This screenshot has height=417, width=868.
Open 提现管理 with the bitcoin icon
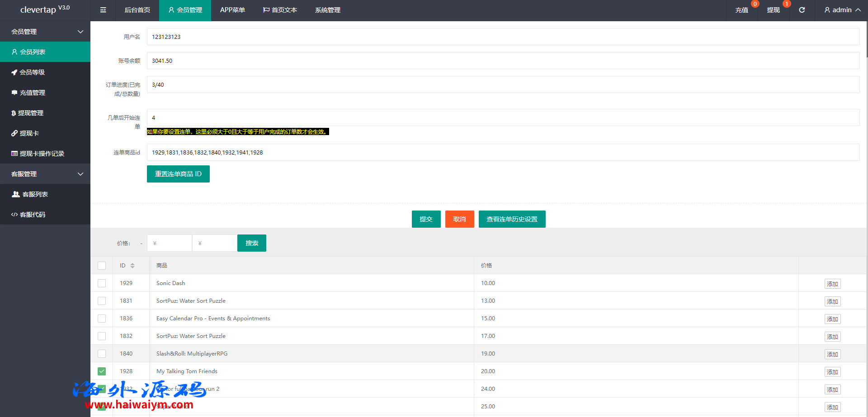pyautogui.click(x=30, y=113)
